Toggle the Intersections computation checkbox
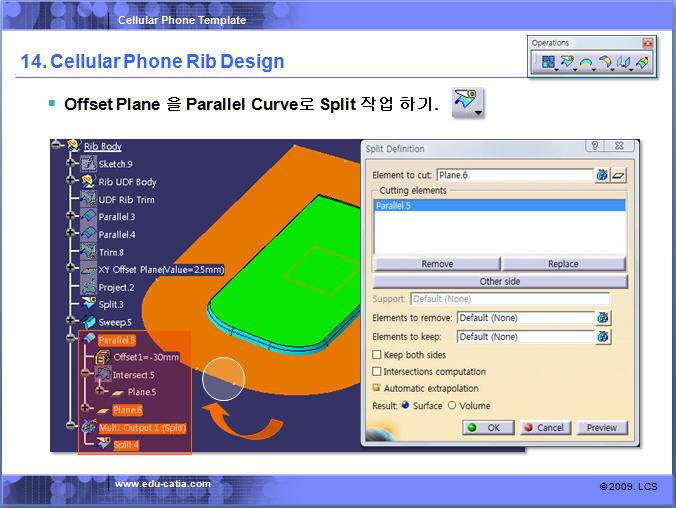 coord(377,372)
